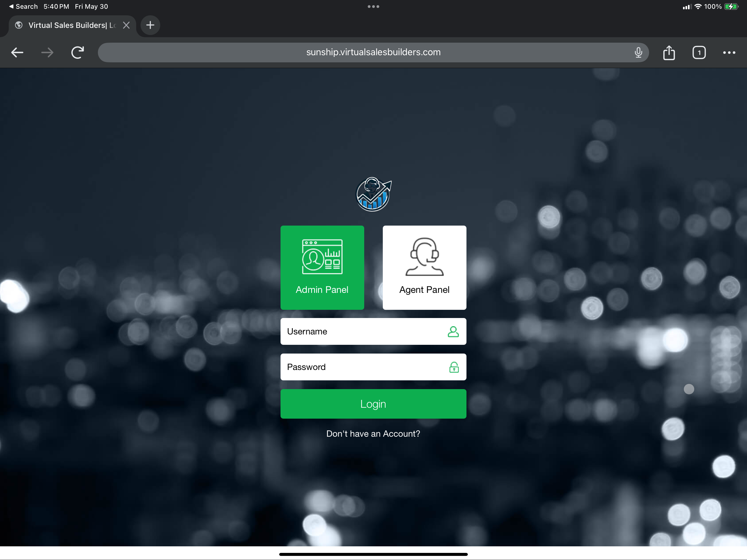The image size is (747, 560).
Task: Select the Agent Panel option
Action: coord(424,267)
